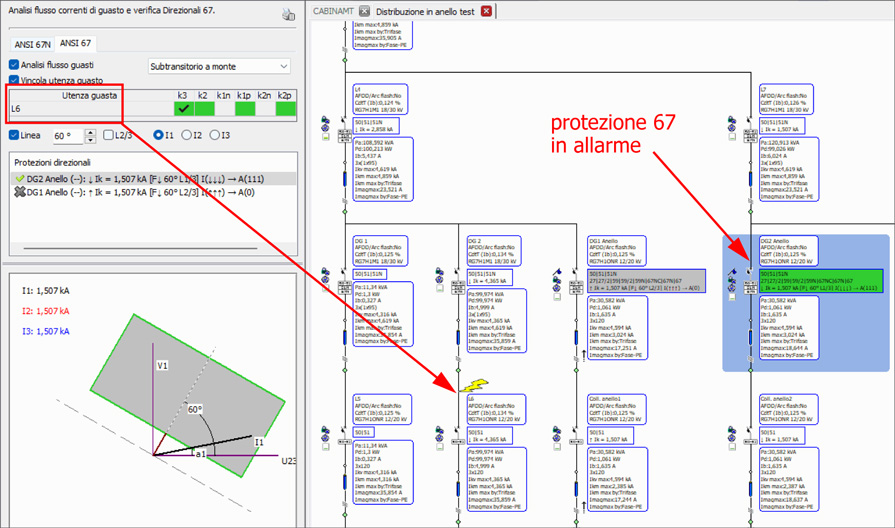Image resolution: width=895 pixels, height=528 pixels.
Task: Enable the L2/3 checkbox
Action: [108, 135]
